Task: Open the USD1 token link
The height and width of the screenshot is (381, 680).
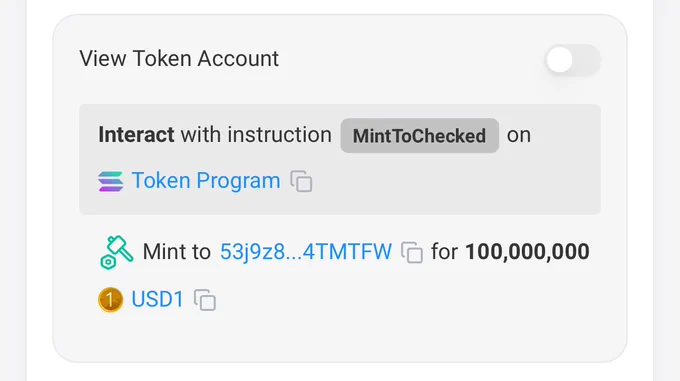Action: coord(158,300)
